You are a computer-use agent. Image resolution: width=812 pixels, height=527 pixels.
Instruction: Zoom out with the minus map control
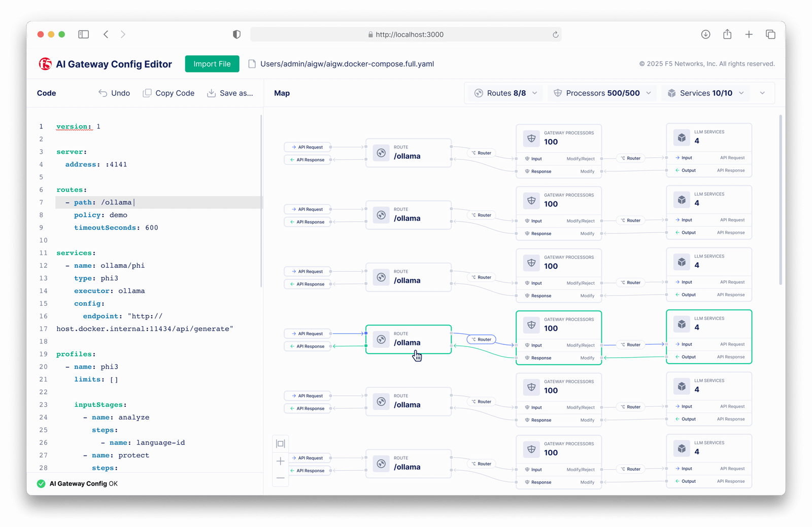[280, 478]
